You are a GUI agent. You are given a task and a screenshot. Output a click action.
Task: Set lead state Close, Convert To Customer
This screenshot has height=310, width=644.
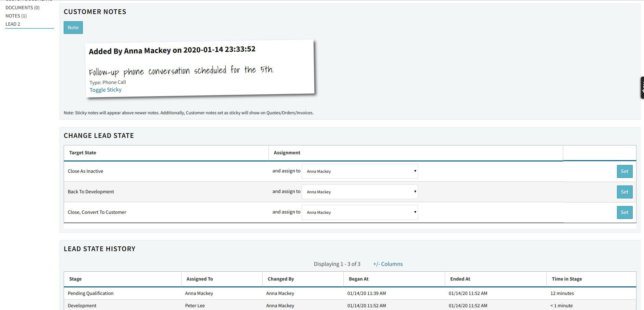pos(624,212)
